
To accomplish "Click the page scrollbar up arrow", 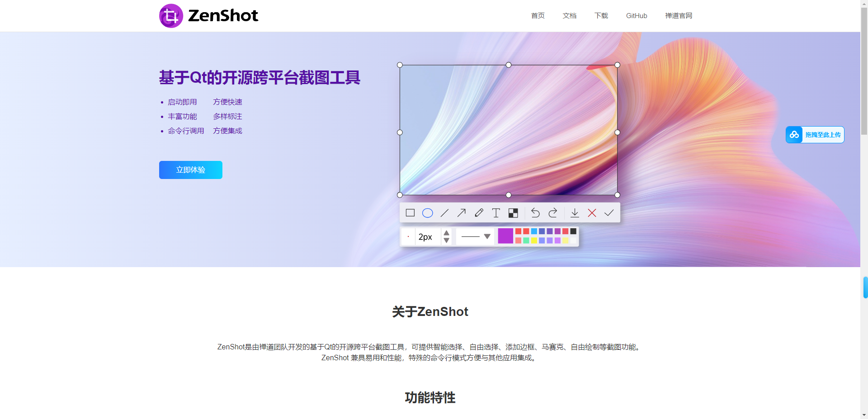I will tap(864, 3).
